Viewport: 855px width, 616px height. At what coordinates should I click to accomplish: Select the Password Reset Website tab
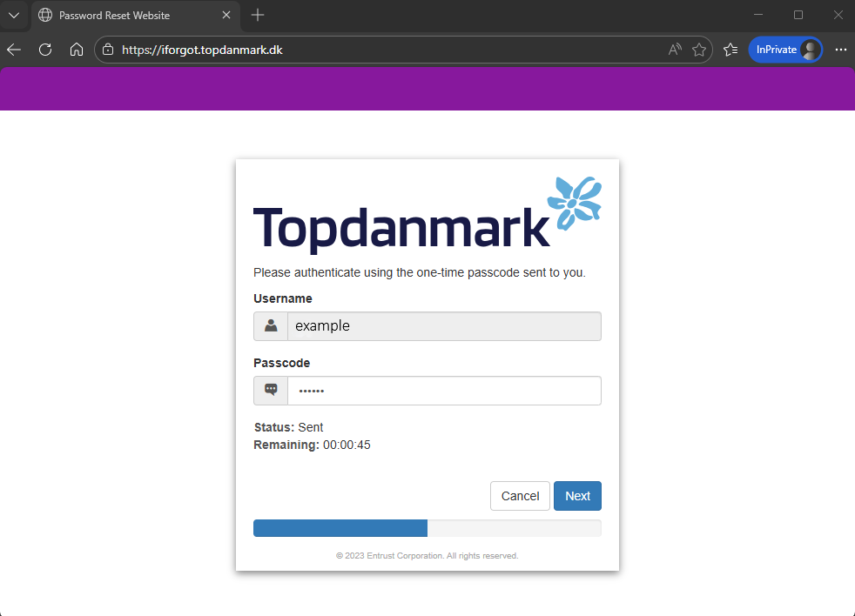click(x=135, y=16)
